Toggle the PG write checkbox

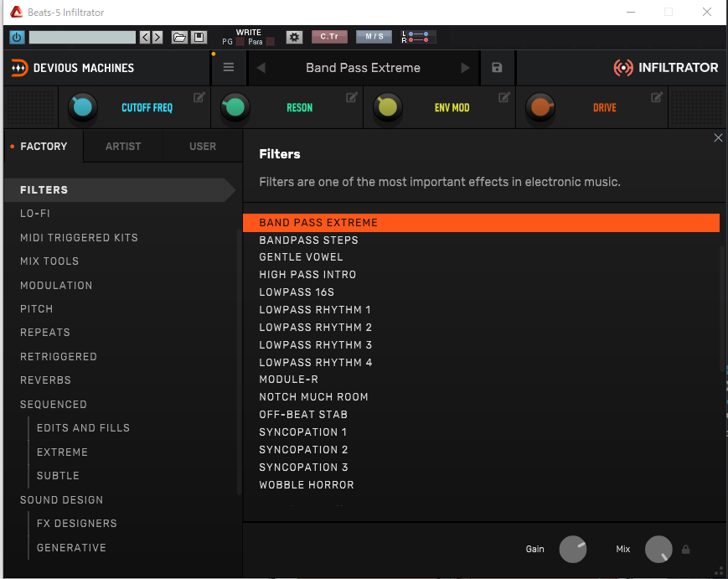(240, 42)
